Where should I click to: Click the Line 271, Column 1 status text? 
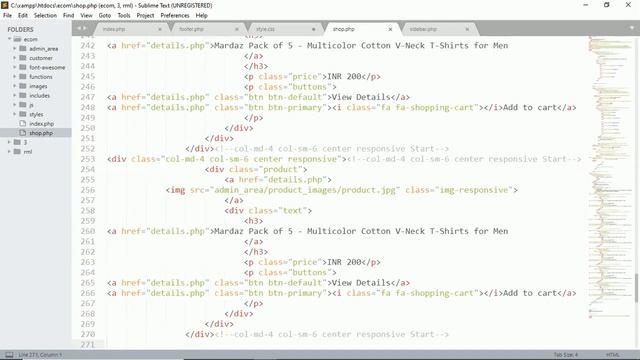pos(40,355)
